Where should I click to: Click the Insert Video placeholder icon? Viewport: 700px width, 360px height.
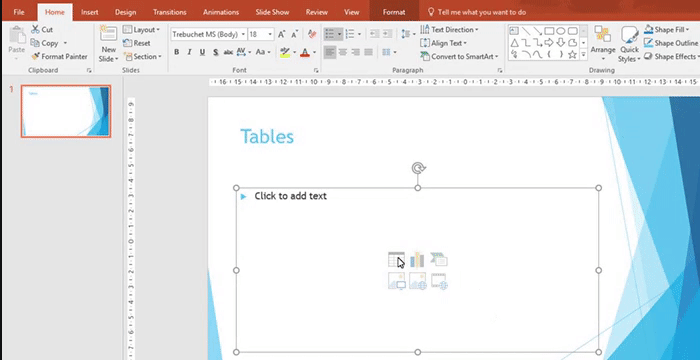click(x=439, y=281)
